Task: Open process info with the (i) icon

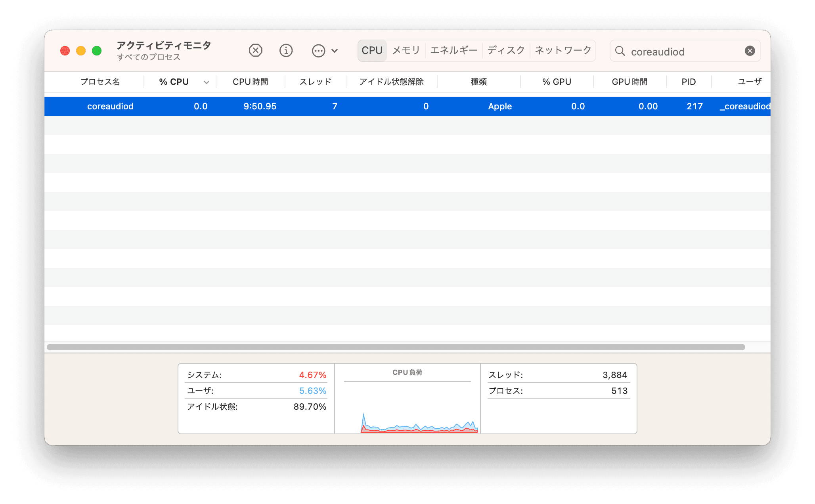Action: tap(286, 51)
